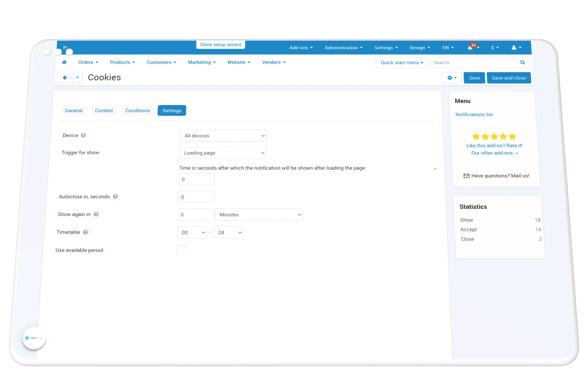
Task: Switch to the Conditions tab
Action: [x=138, y=111]
